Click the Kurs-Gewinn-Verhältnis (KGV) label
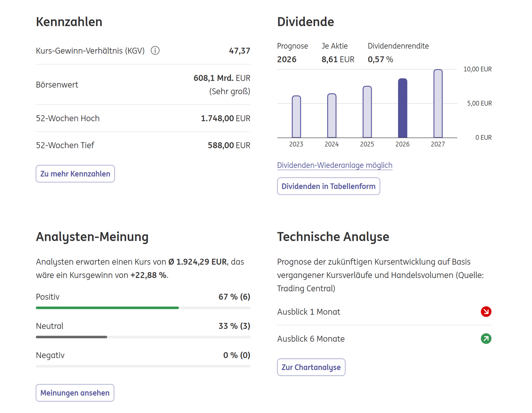 pyautogui.click(x=90, y=51)
